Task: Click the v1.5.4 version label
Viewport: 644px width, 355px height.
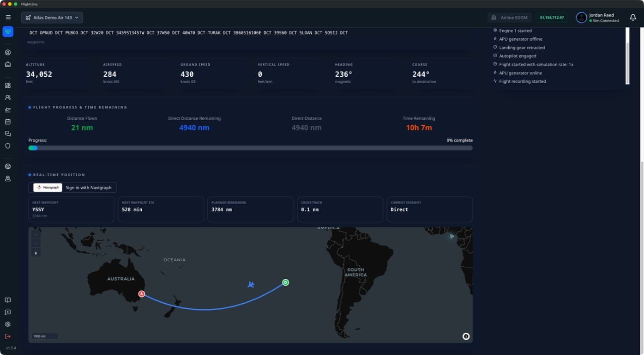Action: pos(11,348)
